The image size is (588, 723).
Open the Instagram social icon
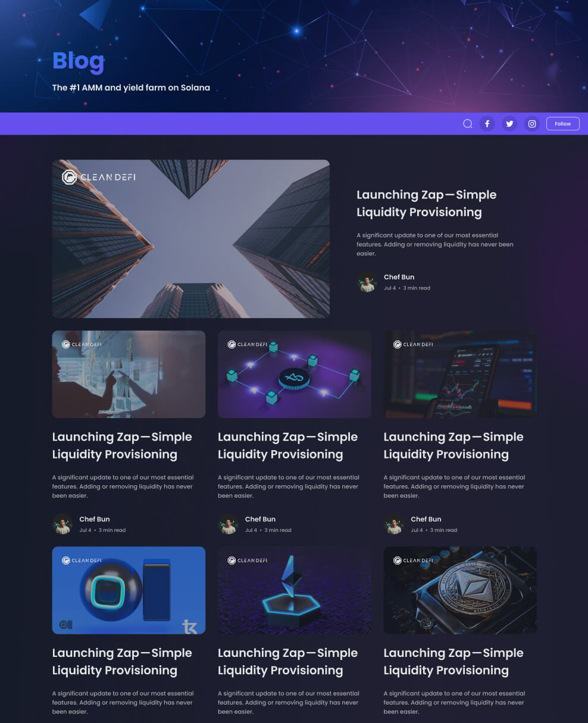[x=532, y=124]
